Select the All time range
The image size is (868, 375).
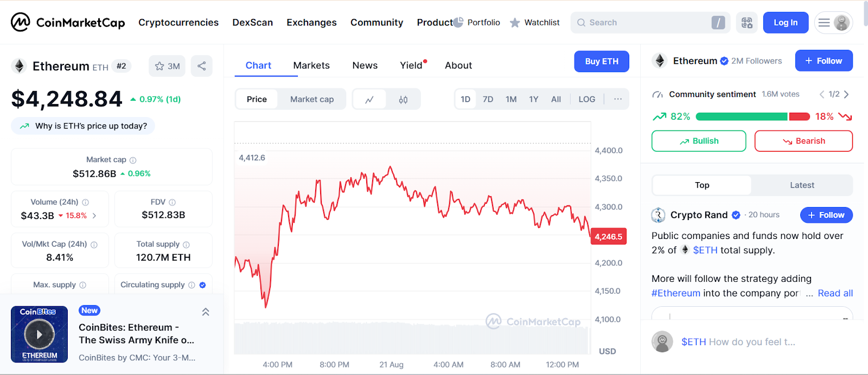556,99
